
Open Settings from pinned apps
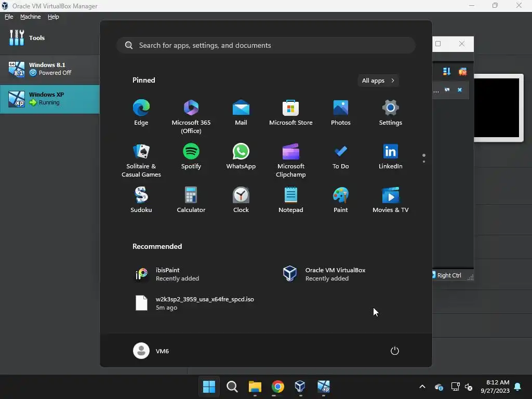pyautogui.click(x=391, y=113)
